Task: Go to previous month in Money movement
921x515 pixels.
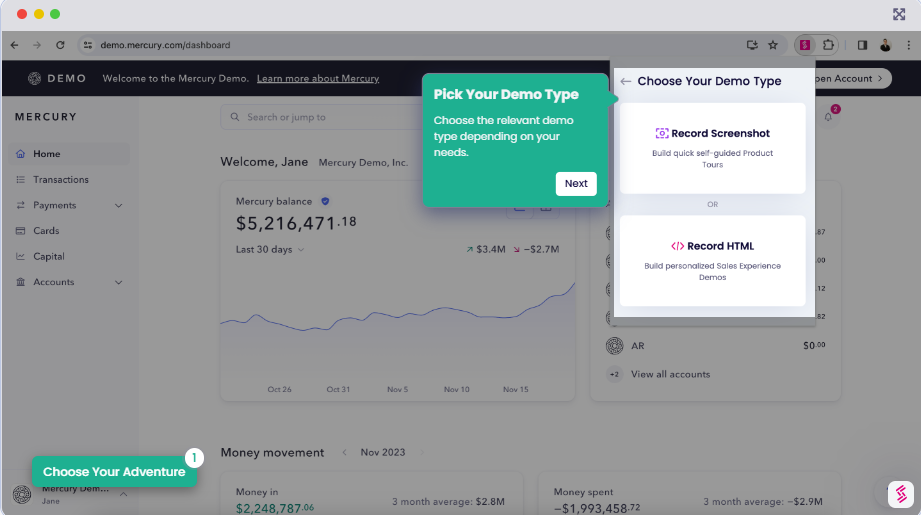Action: pyautogui.click(x=344, y=452)
